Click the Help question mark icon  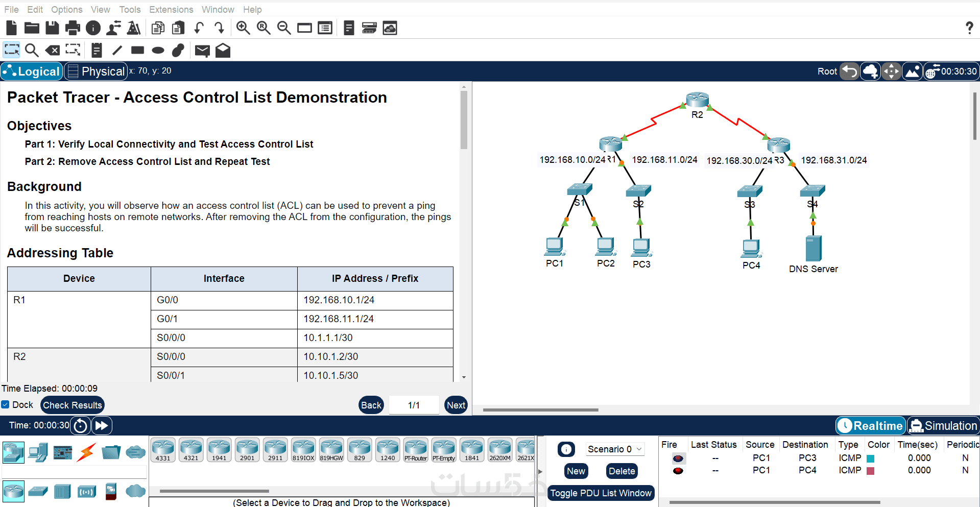[x=969, y=28]
